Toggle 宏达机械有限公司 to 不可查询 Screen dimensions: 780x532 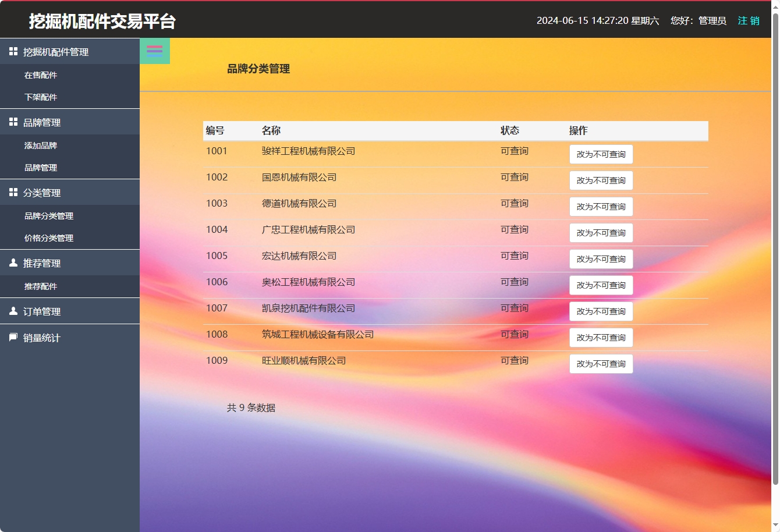pos(601,258)
